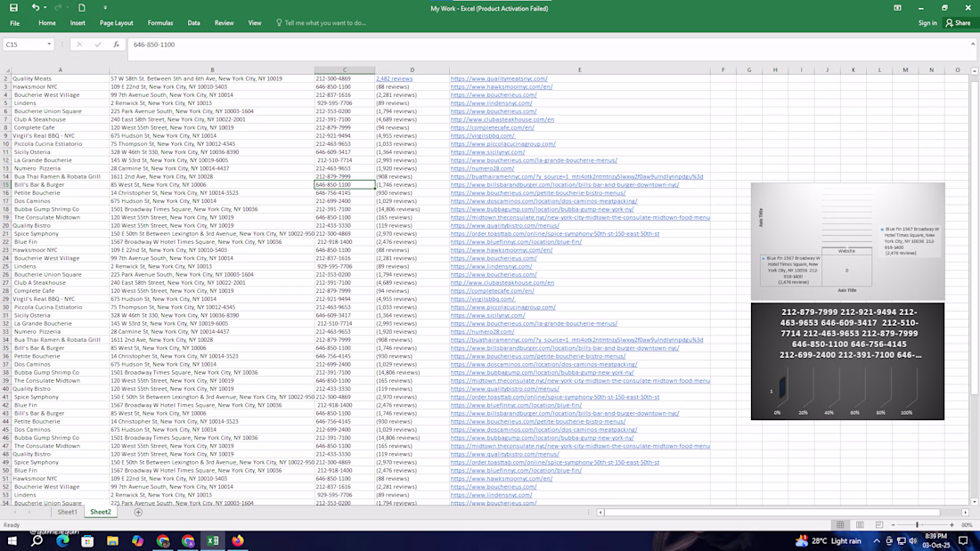Click the Tell me what you want field
This screenshot has height=551, width=980.
point(325,23)
